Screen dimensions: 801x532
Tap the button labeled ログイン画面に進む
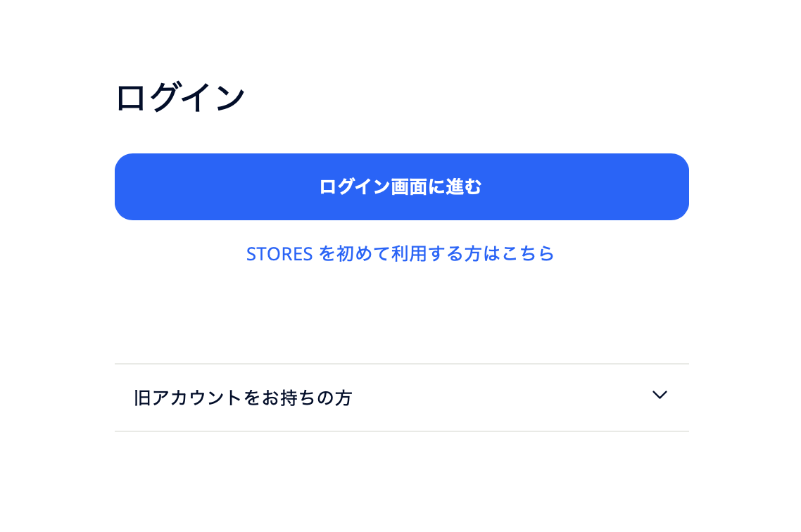[x=401, y=187]
